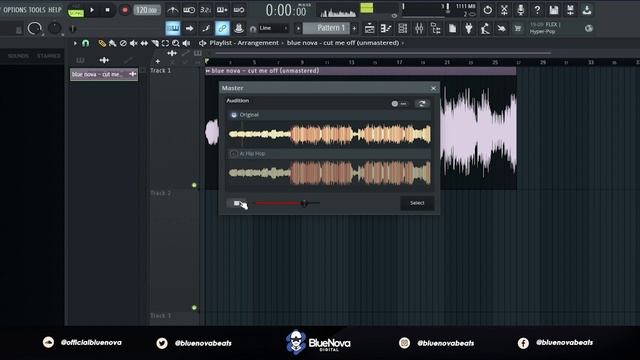Click the export download icon

click(x=587, y=10)
